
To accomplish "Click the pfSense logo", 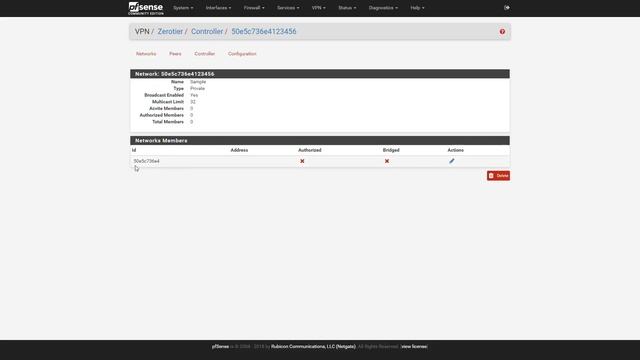I will click(146, 8).
